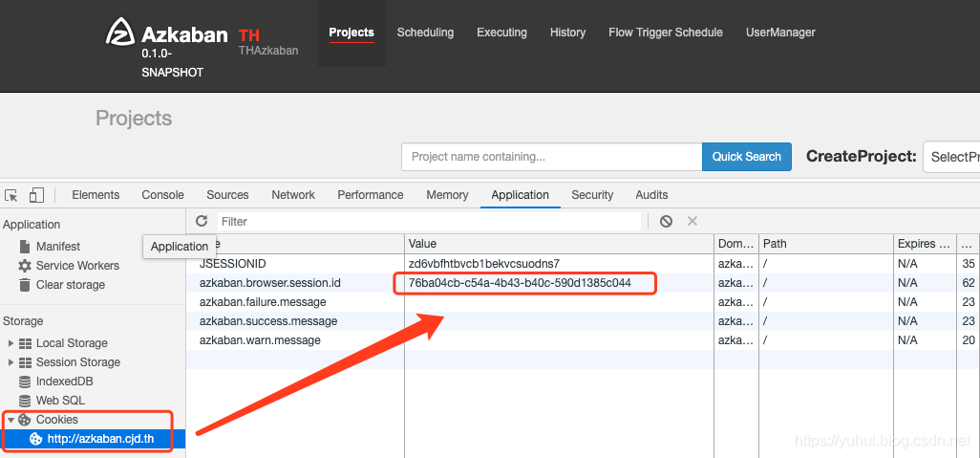Focus the cookie Filter input
The image size is (980, 458).
pyautogui.click(x=429, y=221)
